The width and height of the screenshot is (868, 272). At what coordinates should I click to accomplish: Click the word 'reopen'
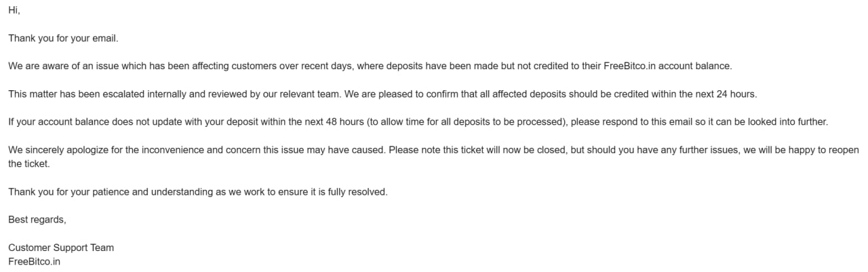pyautogui.click(x=844, y=150)
